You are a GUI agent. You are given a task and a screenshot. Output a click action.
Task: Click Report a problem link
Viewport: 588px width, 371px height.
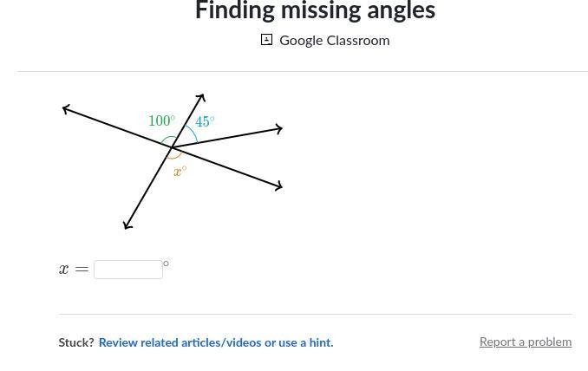[526, 342]
